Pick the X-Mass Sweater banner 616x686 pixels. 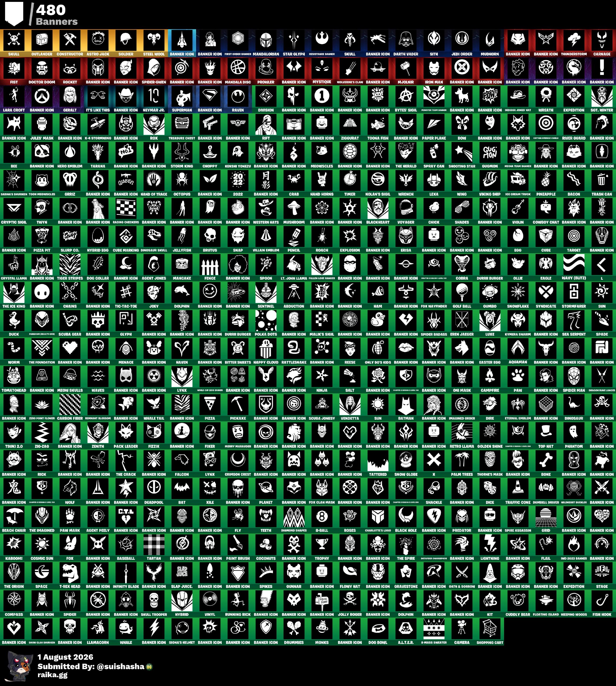tap(434, 632)
